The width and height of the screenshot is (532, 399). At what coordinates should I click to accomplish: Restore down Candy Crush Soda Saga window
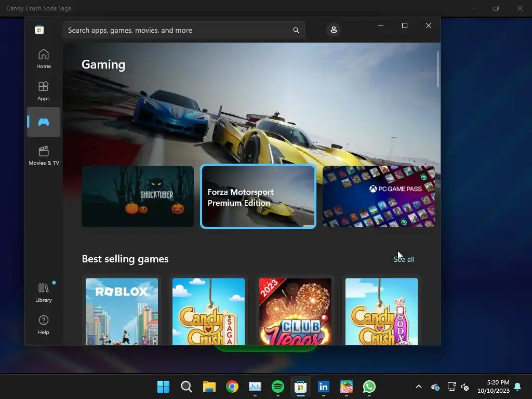496,8
